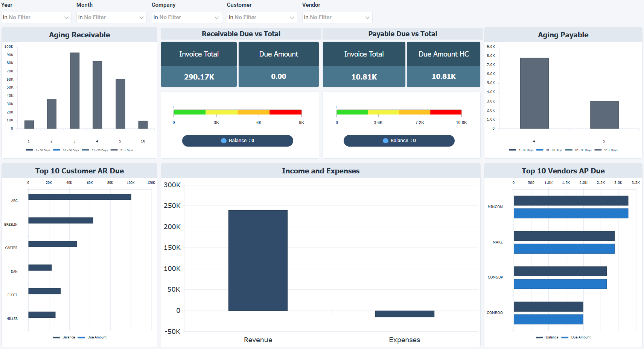Select the ABC customer bar
Image resolution: width=644 pixels, height=349 pixels.
click(80, 197)
